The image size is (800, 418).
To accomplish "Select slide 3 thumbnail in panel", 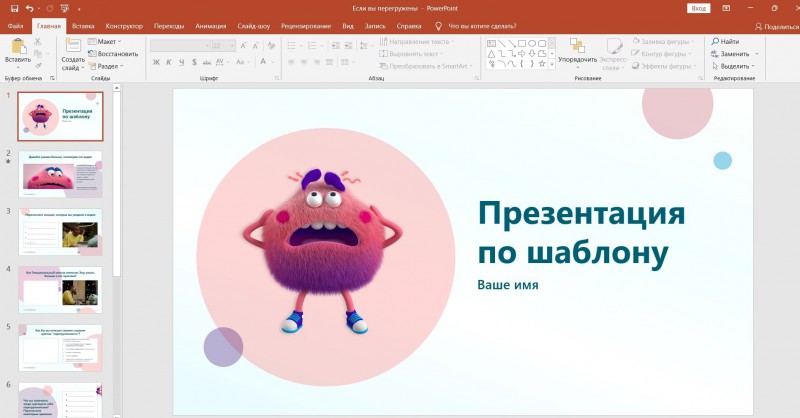I will (x=60, y=232).
